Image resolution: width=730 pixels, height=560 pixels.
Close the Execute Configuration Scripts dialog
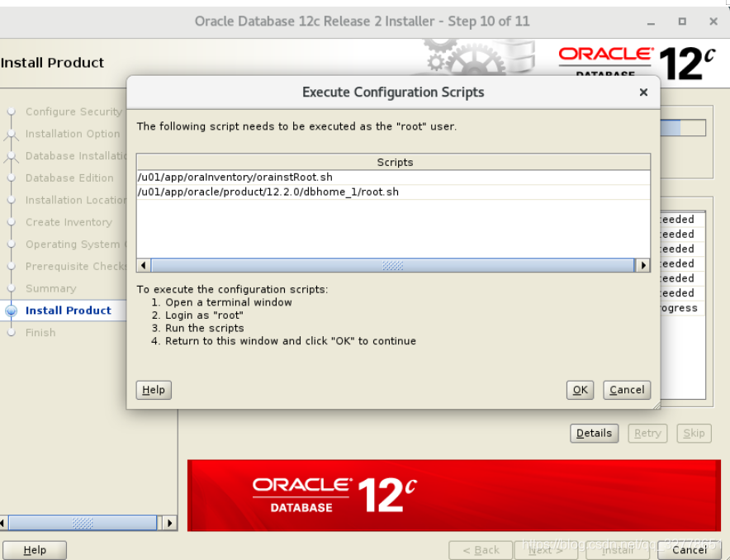pos(643,93)
